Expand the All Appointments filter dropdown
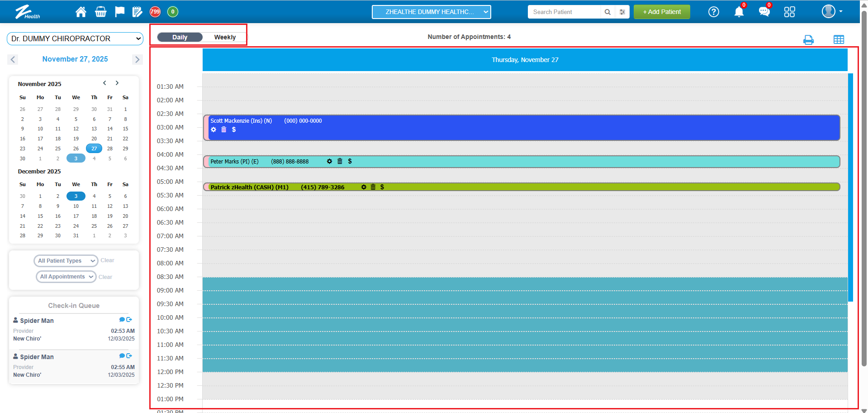This screenshot has height=413, width=868. (x=66, y=277)
